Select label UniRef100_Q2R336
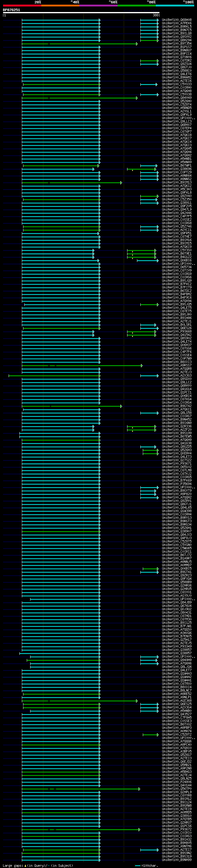The width and height of the screenshot is (197, 868). click(177, 426)
